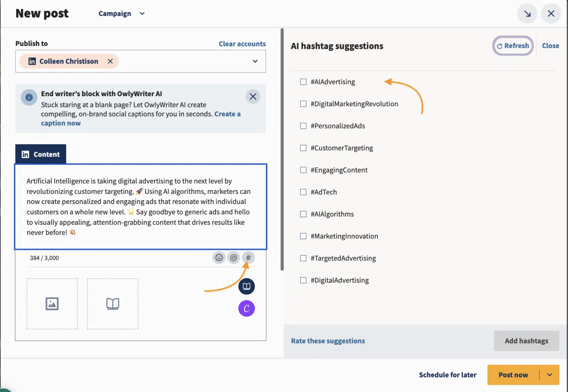The image size is (568, 392).
Task: Refresh the AI hashtag suggestions
Action: 513,46
